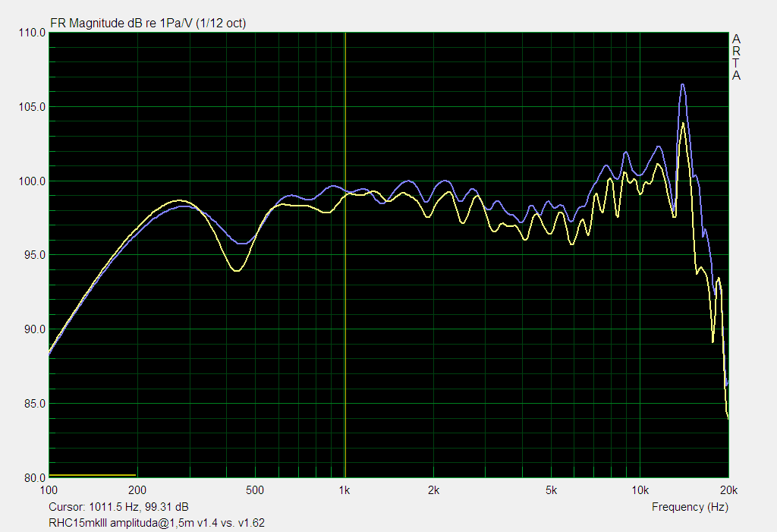This screenshot has width=777, height=532.
Task: Click the 'Frequency (Hz)' axis label
Action: point(690,507)
